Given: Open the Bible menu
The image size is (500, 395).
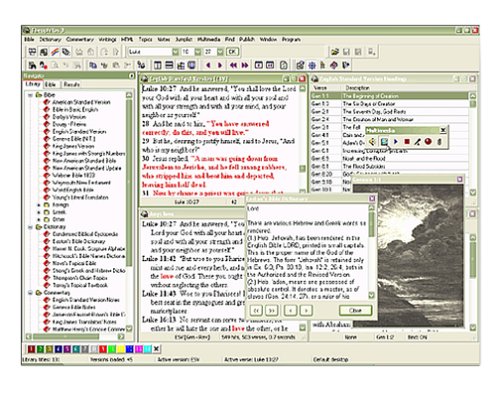Looking at the screenshot, I should point(29,39).
